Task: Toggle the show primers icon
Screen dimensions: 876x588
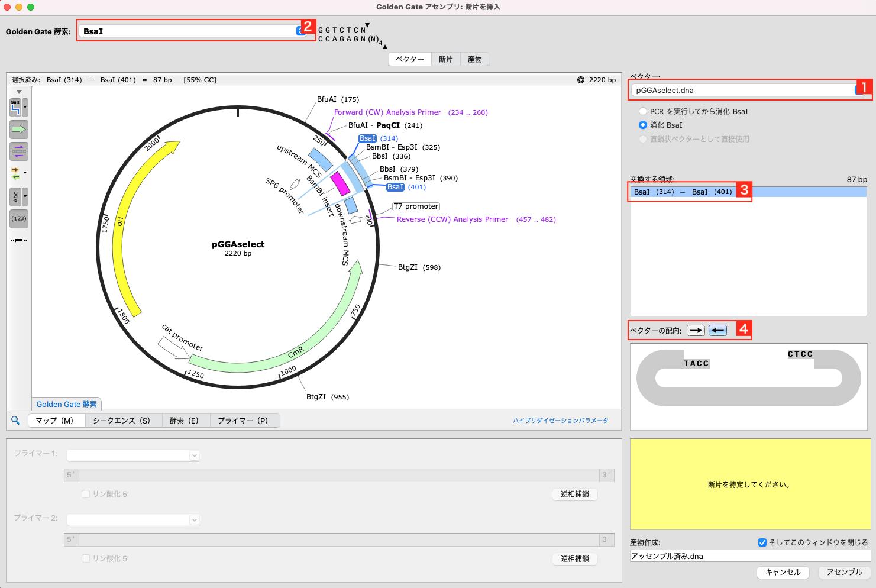Action: (x=19, y=151)
